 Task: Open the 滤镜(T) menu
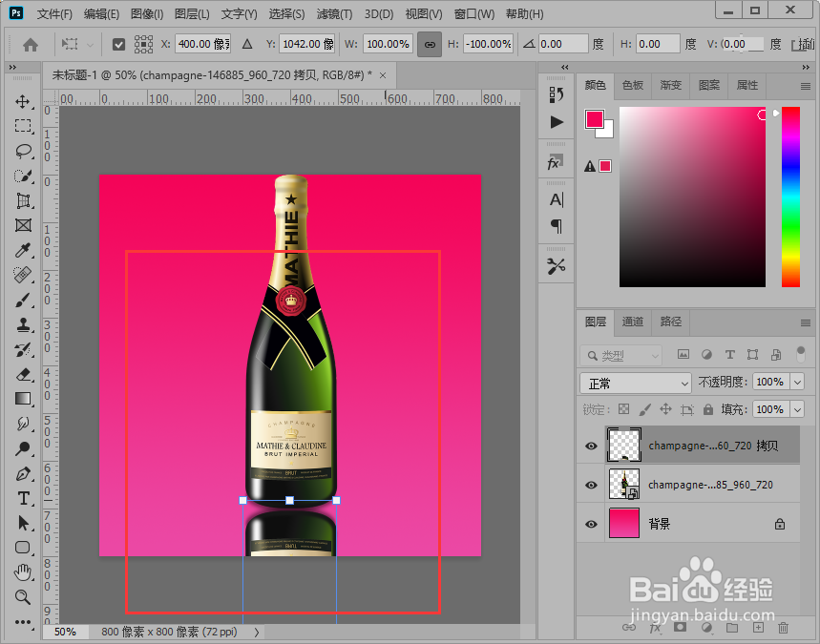(334, 14)
